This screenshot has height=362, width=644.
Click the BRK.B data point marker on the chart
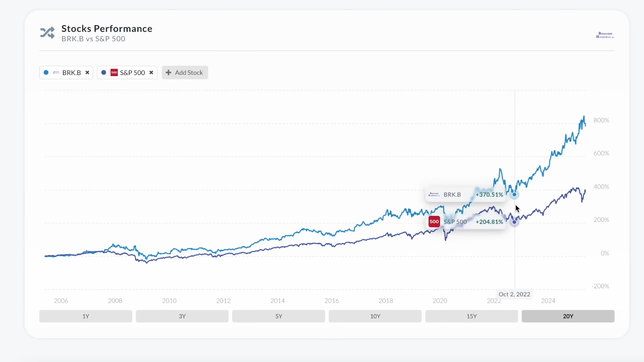(x=515, y=194)
